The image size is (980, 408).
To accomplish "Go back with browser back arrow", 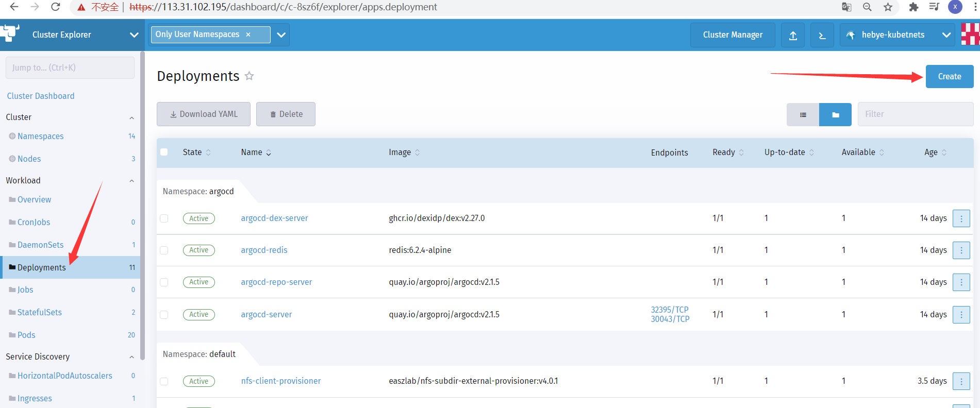I will coord(14,7).
